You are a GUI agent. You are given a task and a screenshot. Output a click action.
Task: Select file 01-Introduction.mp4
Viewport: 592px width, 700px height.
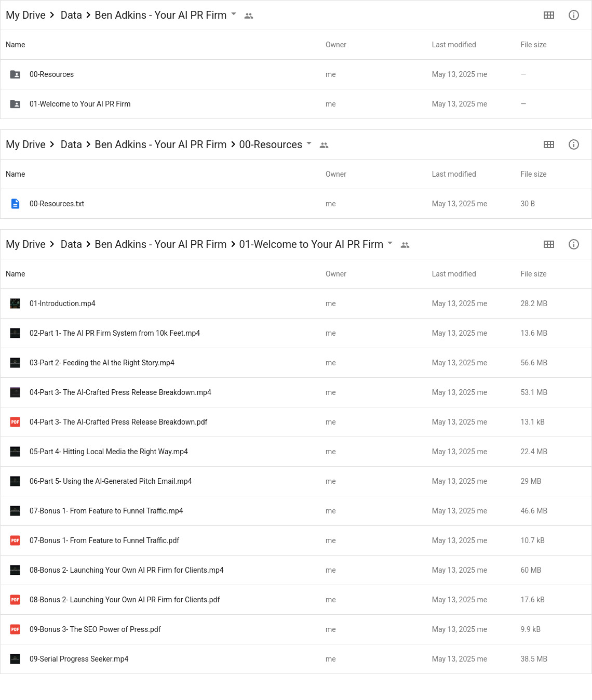click(296, 303)
